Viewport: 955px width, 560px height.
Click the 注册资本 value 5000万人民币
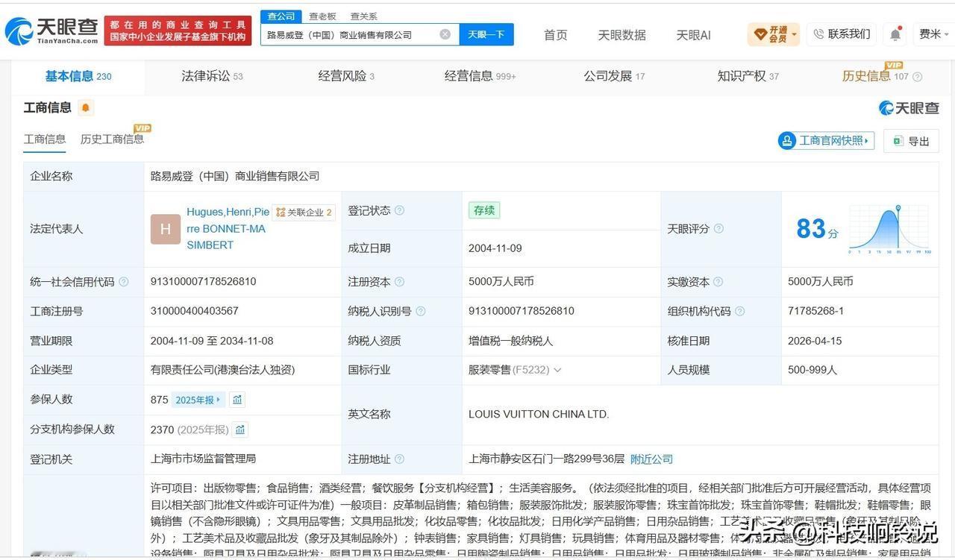pyautogui.click(x=501, y=282)
